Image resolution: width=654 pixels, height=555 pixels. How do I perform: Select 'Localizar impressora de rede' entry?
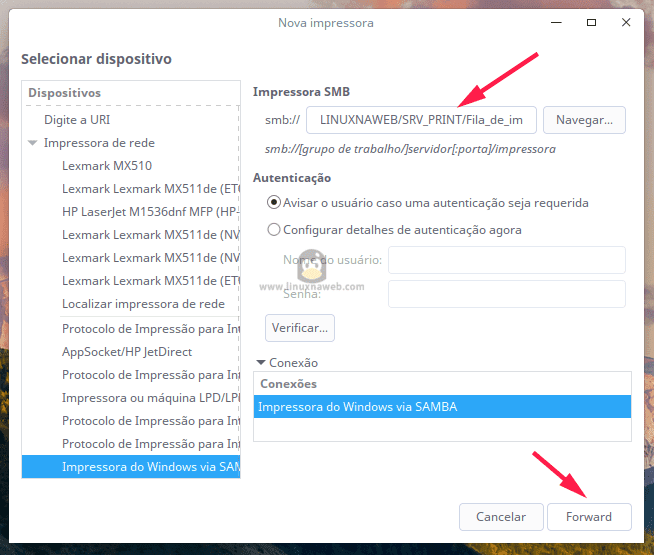point(131,304)
